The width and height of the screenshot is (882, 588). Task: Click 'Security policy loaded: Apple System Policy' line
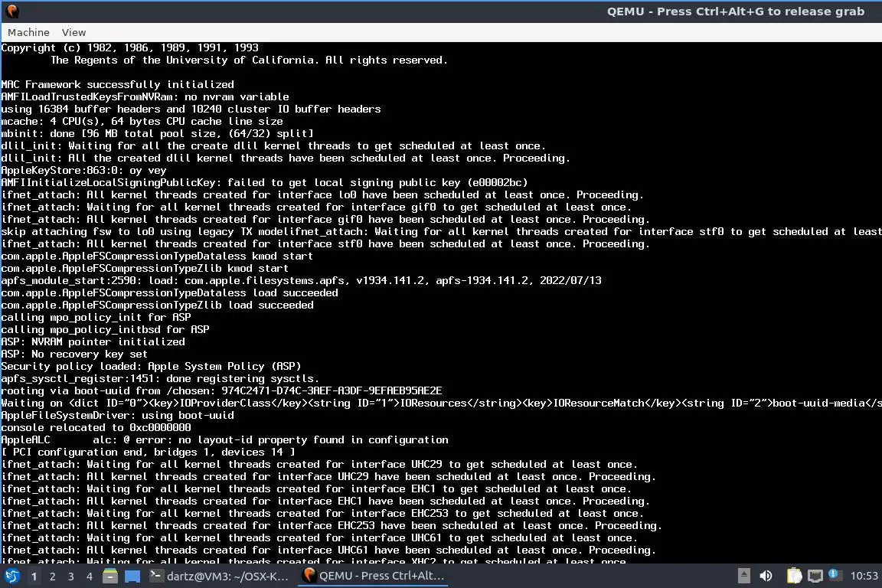(152, 367)
